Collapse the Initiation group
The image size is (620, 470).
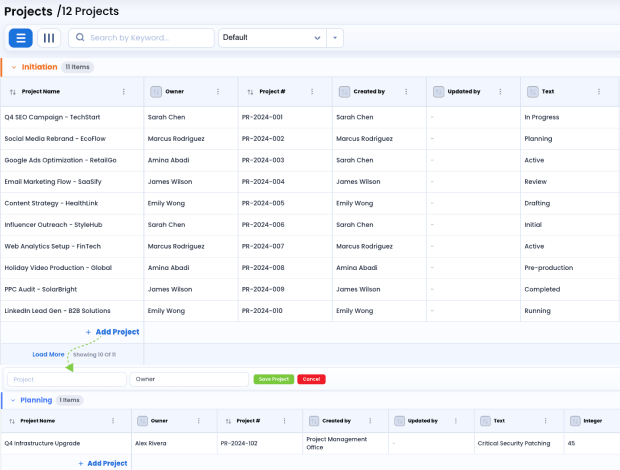pos(14,67)
